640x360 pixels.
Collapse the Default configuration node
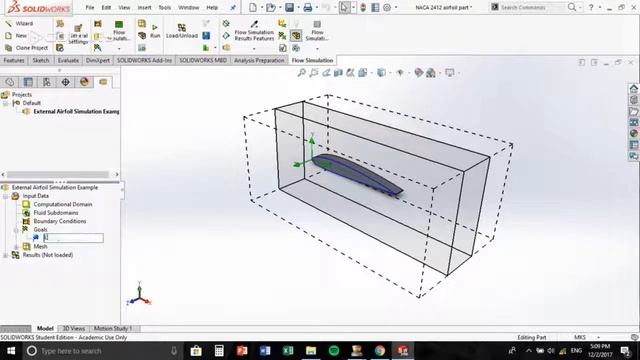6,103
